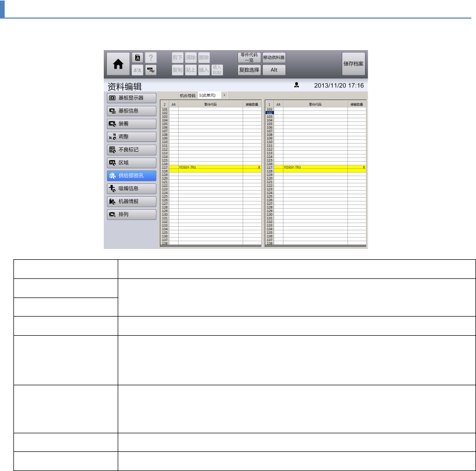This screenshot has width=476, height=471.
Task: Select row 101 number in left table
Action: click(165, 109)
